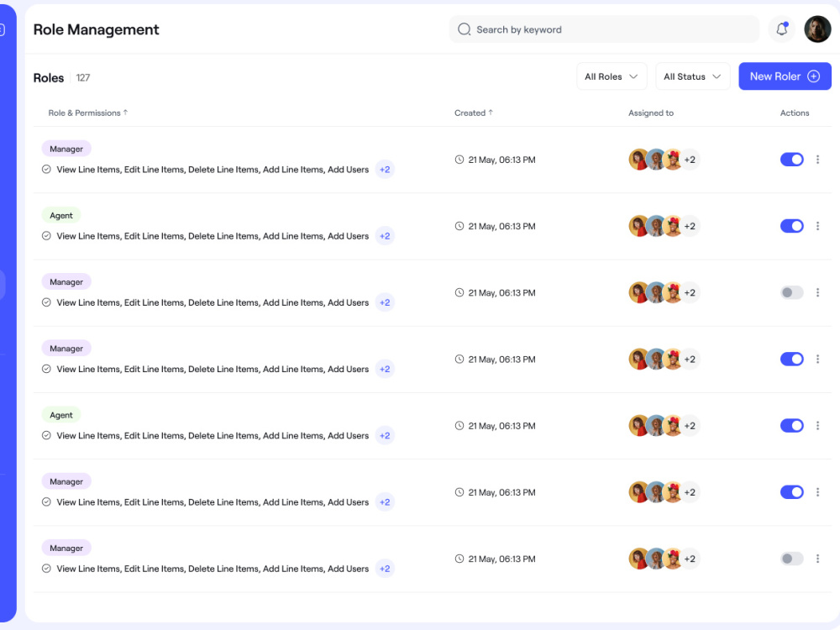Expand the All Status dropdown
This screenshot has width=840, height=630.
(692, 76)
